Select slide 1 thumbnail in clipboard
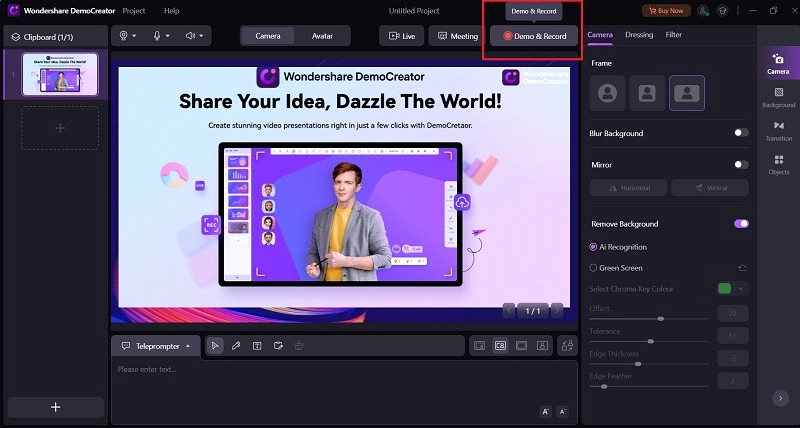The image size is (800, 428). click(x=60, y=74)
